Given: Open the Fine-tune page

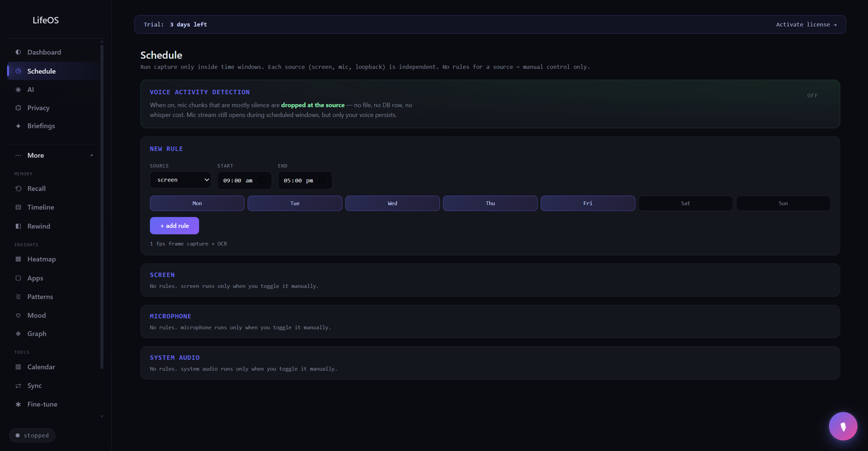Looking at the screenshot, I should pos(53,404).
